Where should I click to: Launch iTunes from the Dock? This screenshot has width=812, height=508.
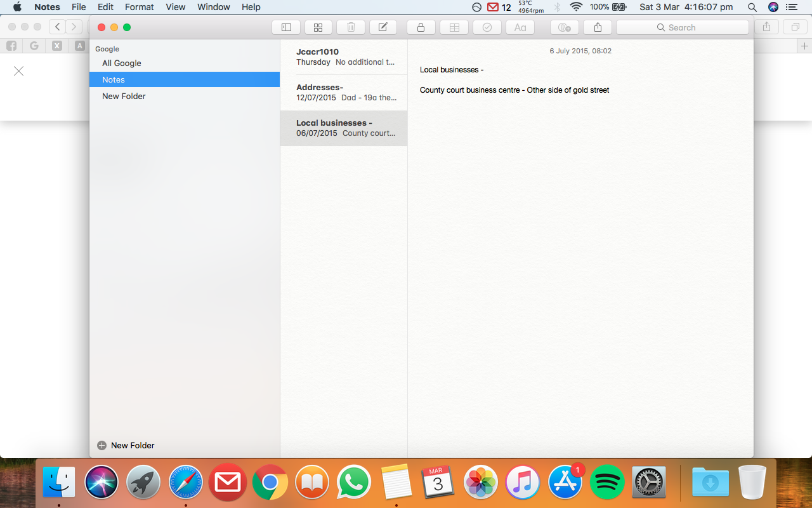pyautogui.click(x=523, y=482)
